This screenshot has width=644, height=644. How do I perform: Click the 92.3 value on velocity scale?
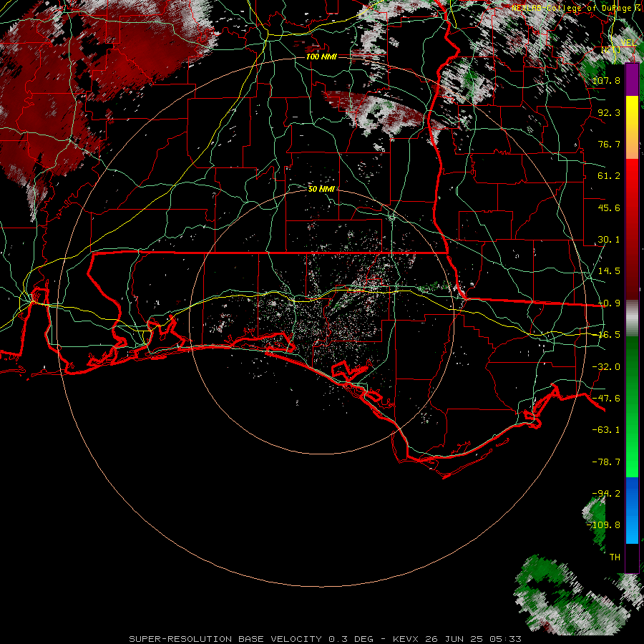tap(609, 112)
